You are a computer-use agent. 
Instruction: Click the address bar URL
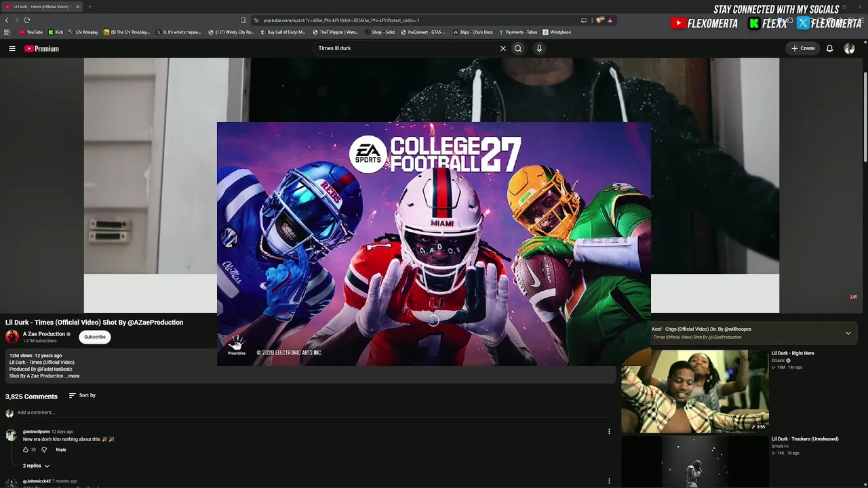342,20
